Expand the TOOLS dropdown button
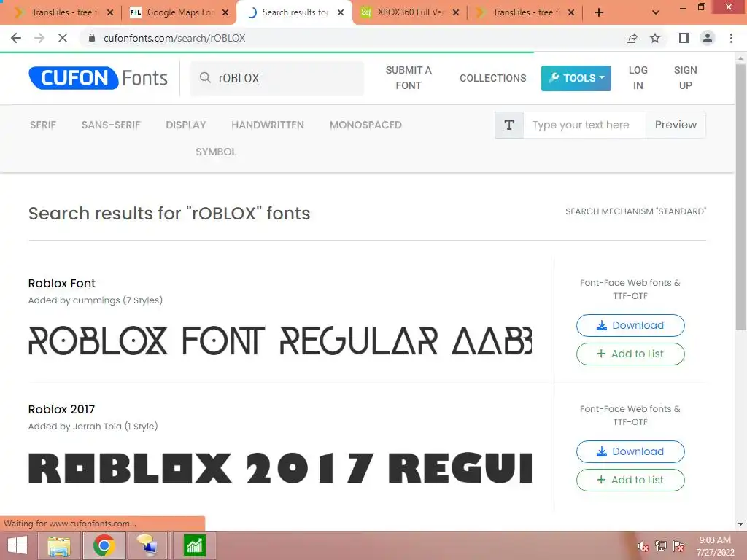This screenshot has width=747, height=560. 576,78
